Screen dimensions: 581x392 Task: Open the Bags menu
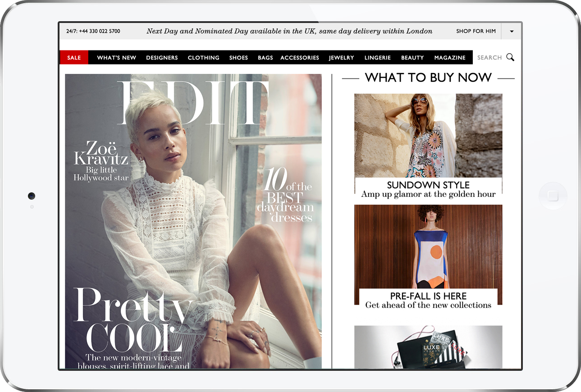pos(265,58)
